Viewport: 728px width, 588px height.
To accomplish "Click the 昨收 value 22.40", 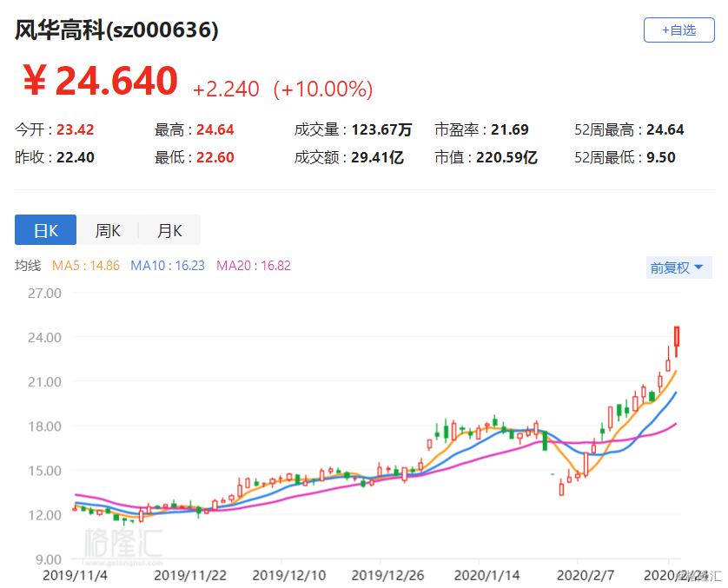I will [76, 157].
